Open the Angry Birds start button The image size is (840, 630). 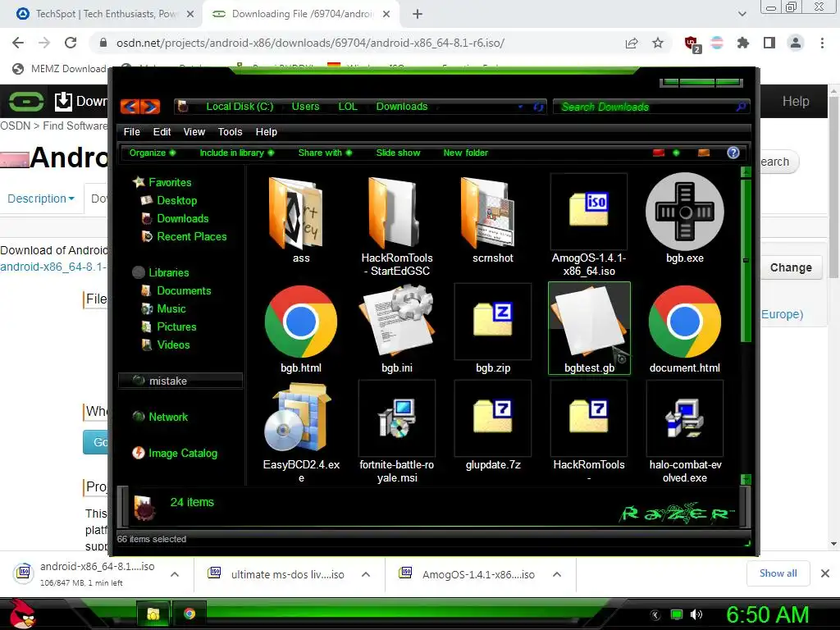tap(22, 614)
